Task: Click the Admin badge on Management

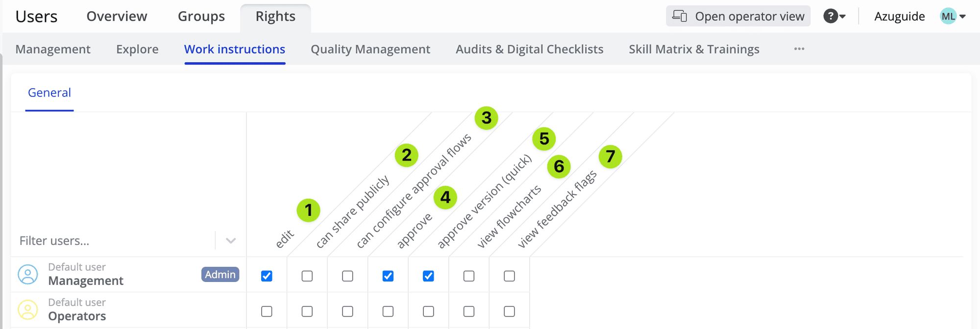Action: pos(220,275)
